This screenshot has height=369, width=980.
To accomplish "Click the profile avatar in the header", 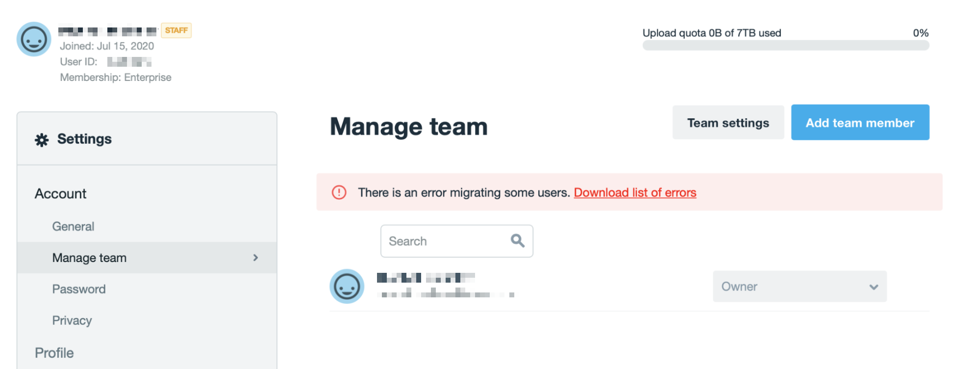I will point(34,39).
